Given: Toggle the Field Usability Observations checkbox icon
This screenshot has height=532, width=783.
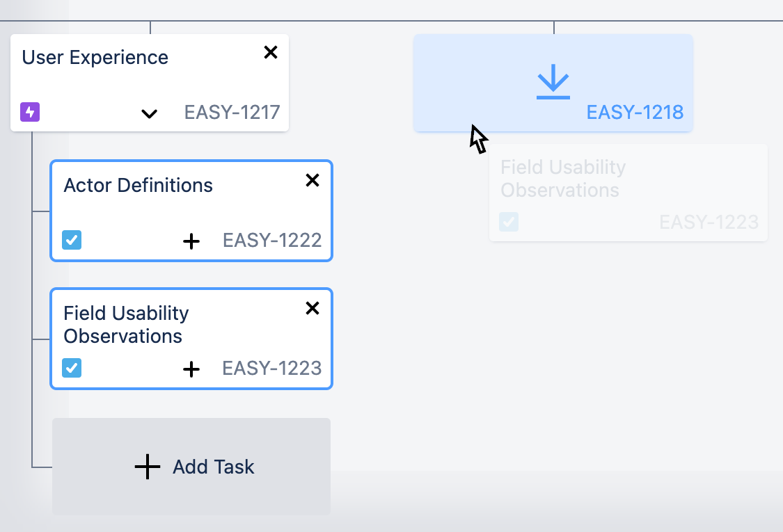Looking at the screenshot, I should point(72,368).
